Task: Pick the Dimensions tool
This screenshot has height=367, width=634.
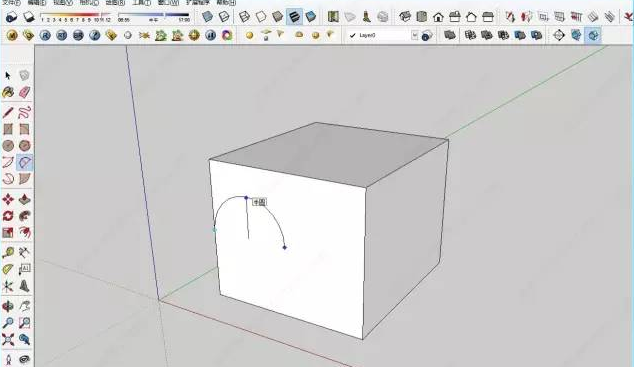Action: click(24, 253)
